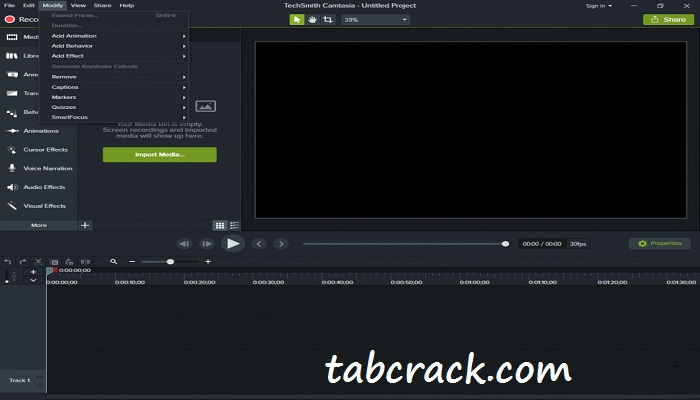Switch media bin to list view

tap(234, 225)
